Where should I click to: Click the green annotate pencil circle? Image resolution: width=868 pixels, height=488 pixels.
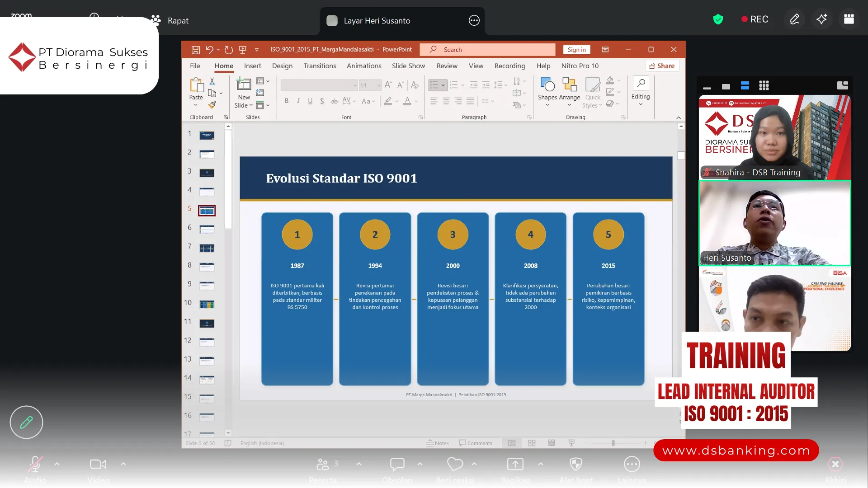click(x=26, y=422)
